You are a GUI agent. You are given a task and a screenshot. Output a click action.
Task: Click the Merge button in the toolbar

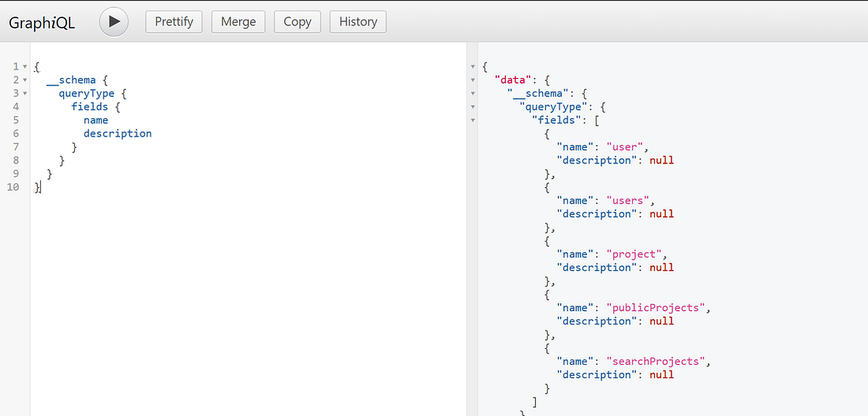point(238,21)
